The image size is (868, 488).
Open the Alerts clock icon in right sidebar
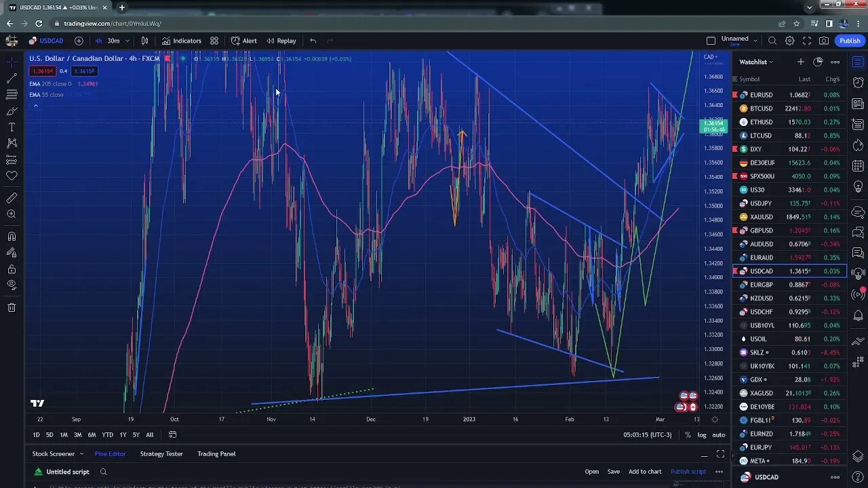[858, 83]
